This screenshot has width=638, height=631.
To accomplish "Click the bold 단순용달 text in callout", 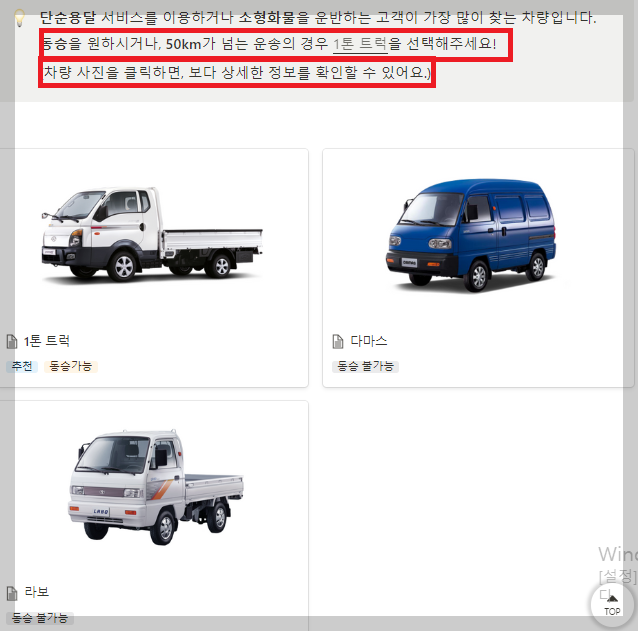I will pos(68,17).
